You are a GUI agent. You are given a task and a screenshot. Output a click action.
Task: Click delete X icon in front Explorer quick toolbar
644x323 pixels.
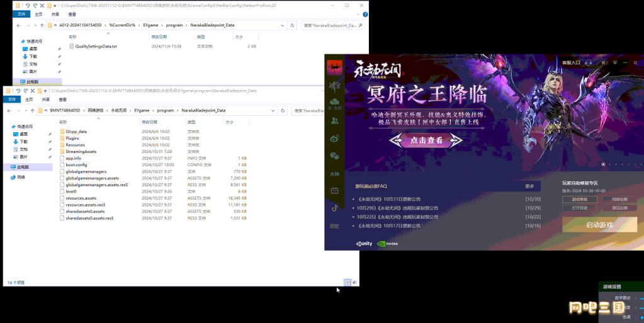coord(33,91)
